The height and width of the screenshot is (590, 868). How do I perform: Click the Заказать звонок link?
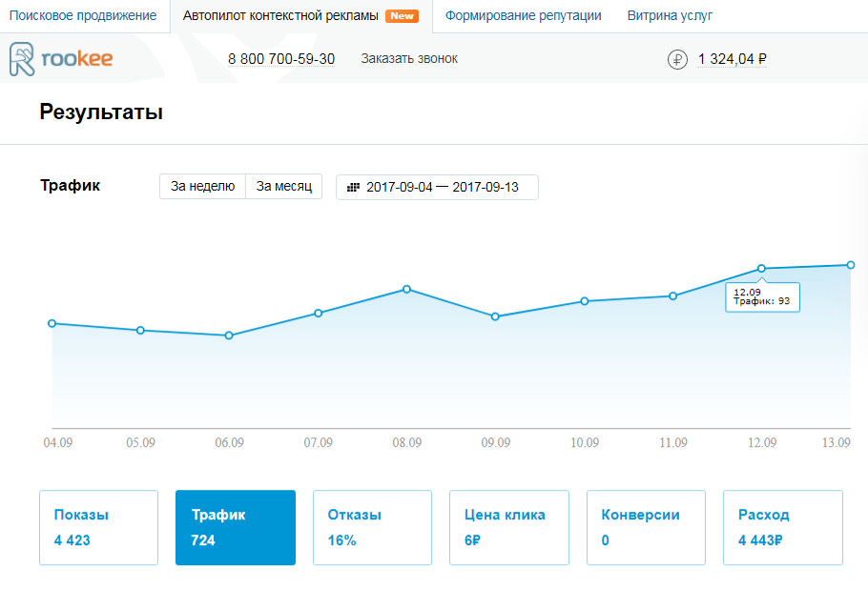tap(409, 59)
